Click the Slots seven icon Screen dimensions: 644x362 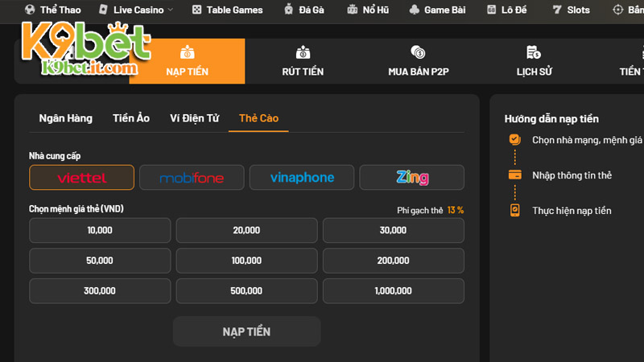coord(557,10)
